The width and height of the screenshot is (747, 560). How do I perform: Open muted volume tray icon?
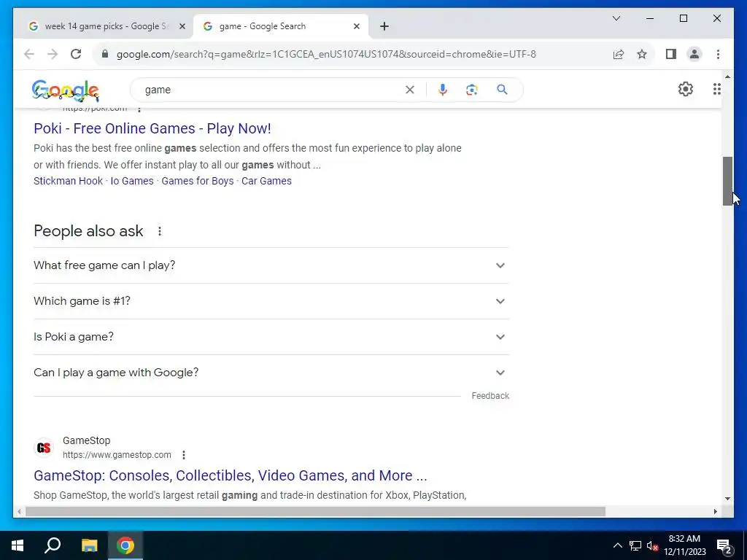653,545
